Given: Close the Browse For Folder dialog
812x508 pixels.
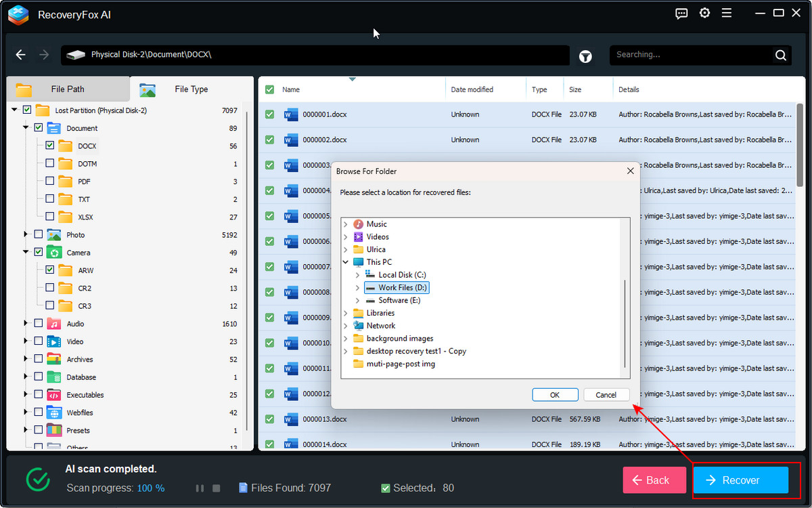Looking at the screenshot, I should (630, 171).
